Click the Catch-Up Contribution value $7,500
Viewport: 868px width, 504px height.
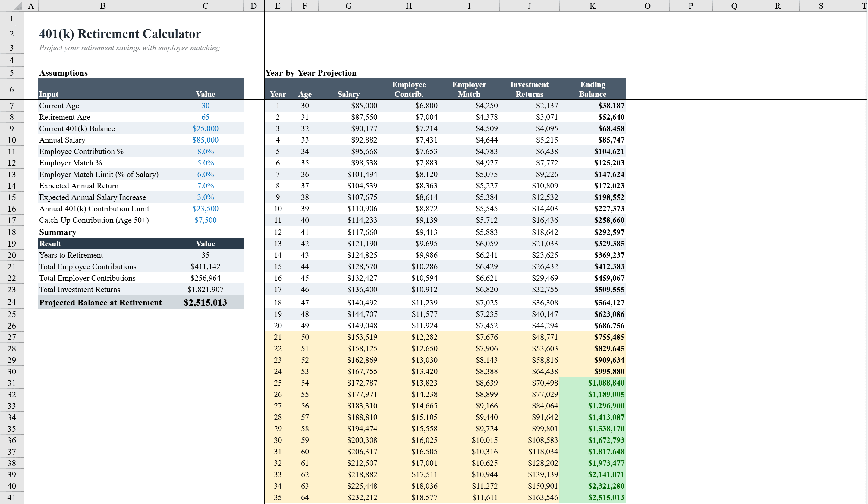pos(205,220)
